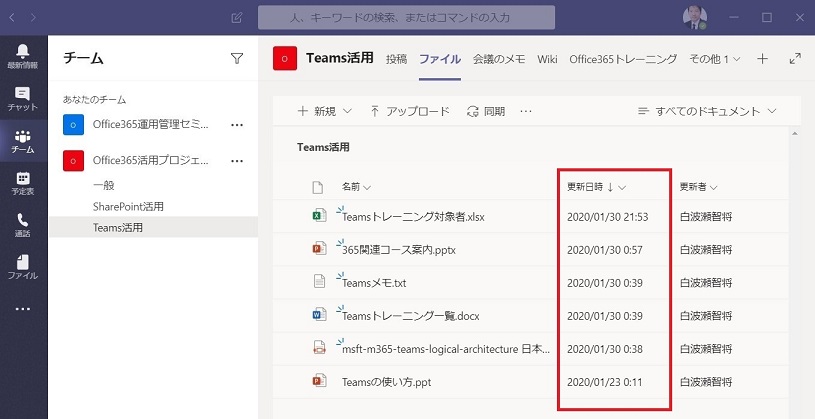Open more options for Office365運用管理セミ team
Screen dimensions: 815x419
pyautogui.click(x=237, y=125)
